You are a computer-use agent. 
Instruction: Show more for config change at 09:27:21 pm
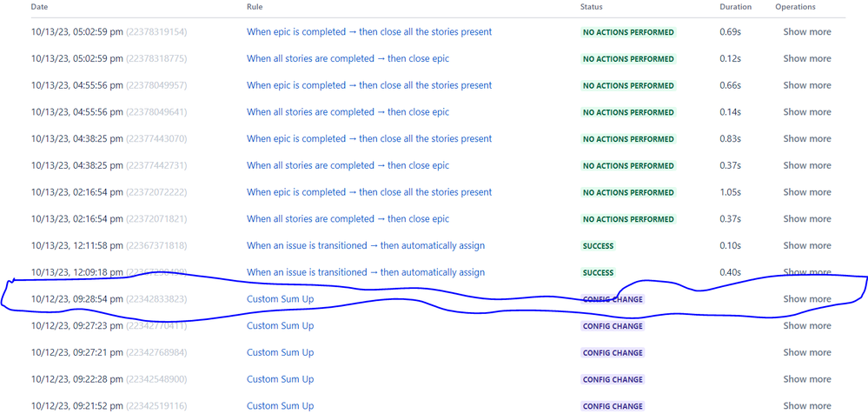[807, 352]
